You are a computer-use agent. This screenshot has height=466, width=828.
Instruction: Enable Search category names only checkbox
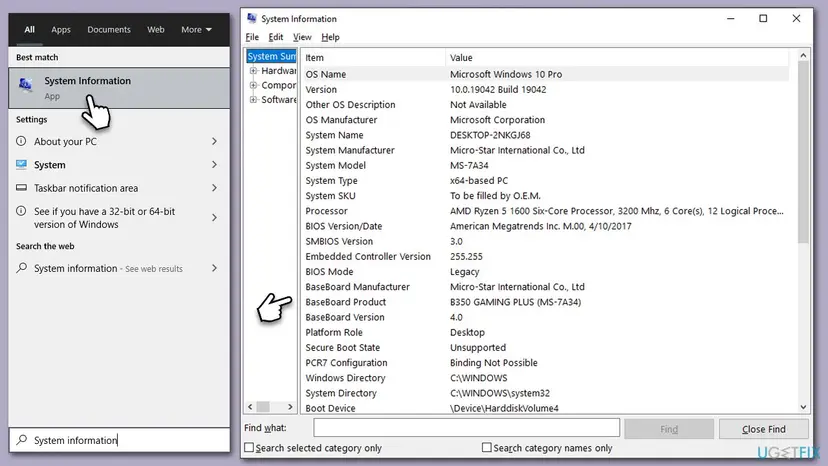click(487, 448)
